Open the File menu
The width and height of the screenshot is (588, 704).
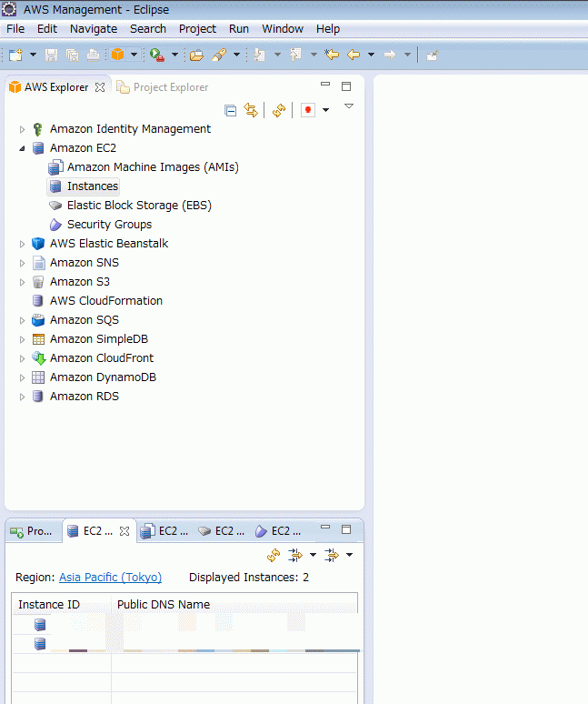15,29
